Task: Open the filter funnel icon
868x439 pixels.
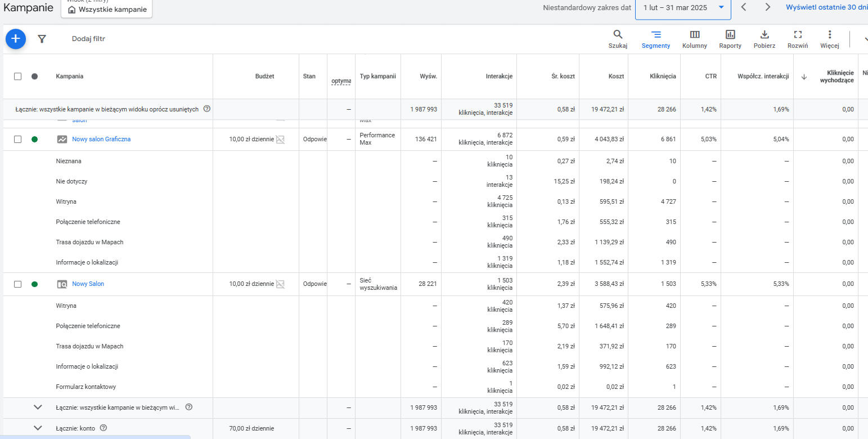Action: coord(42,39)
